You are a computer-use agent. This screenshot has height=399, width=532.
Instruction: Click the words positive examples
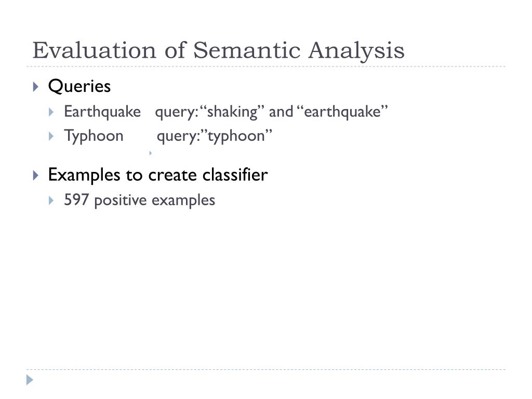click(x=155, y=201)
